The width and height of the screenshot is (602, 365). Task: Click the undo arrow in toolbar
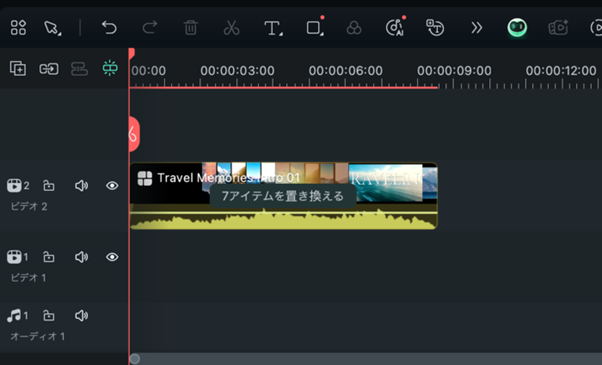(x=109, y=28)
